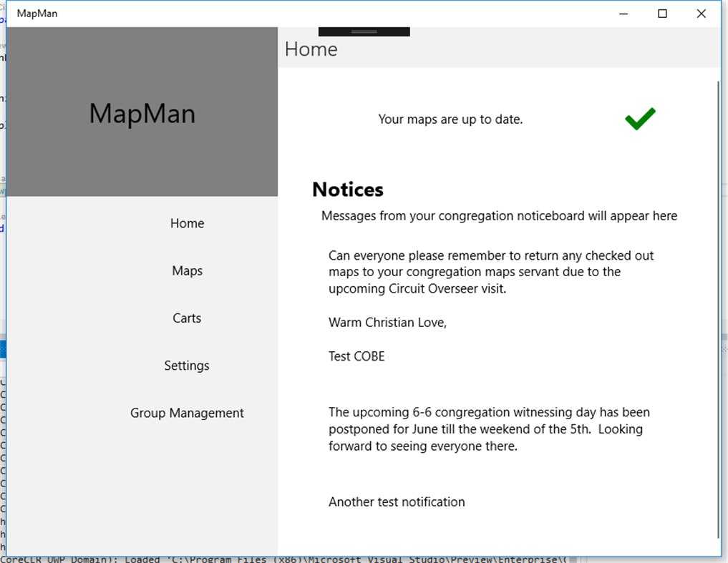This screenshot has width=728, height=563.
Task: Click the minimize icon on the title bar
Action: point(623,14)
